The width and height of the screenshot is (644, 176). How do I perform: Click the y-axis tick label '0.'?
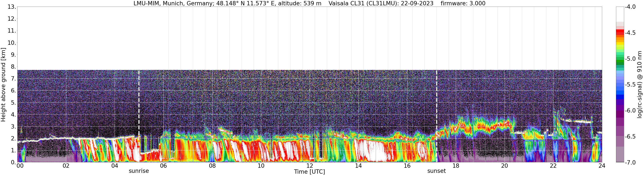point(13,162)
